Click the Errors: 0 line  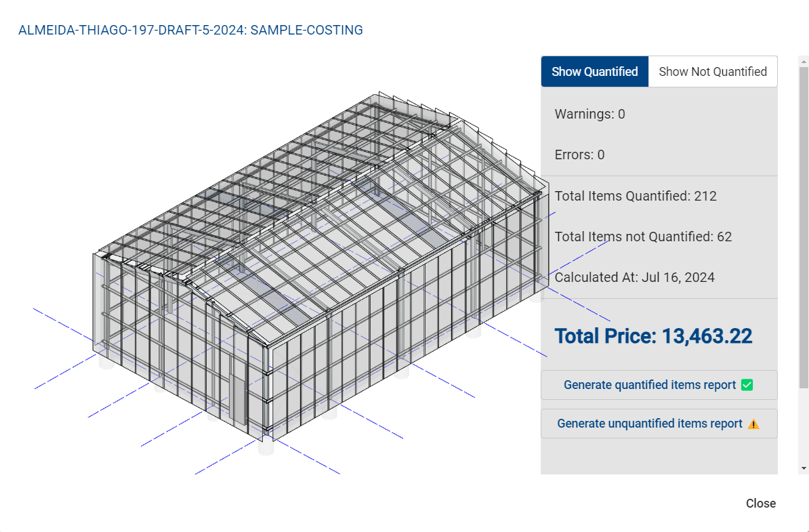pyautogui.click(x=579, y=155)
